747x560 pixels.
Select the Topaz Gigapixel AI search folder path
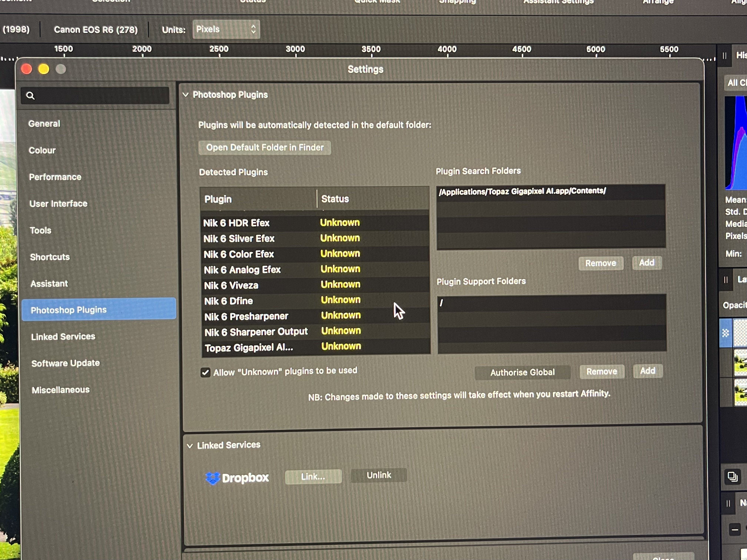[x=551, y=192]
